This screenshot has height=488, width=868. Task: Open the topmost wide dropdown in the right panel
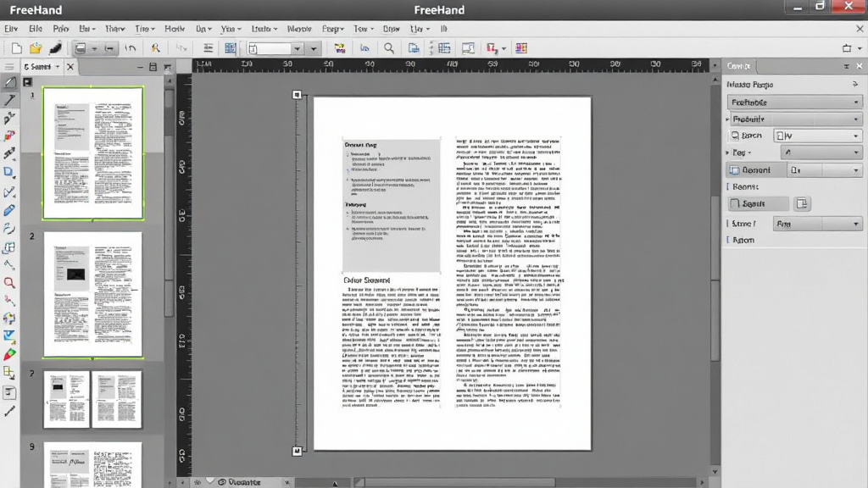(794, 103)
